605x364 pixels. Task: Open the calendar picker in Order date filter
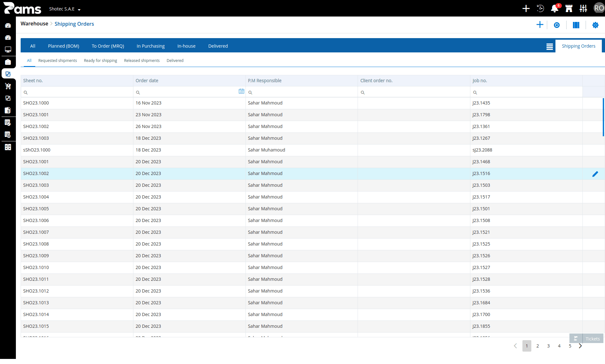(x=241, y=91)
